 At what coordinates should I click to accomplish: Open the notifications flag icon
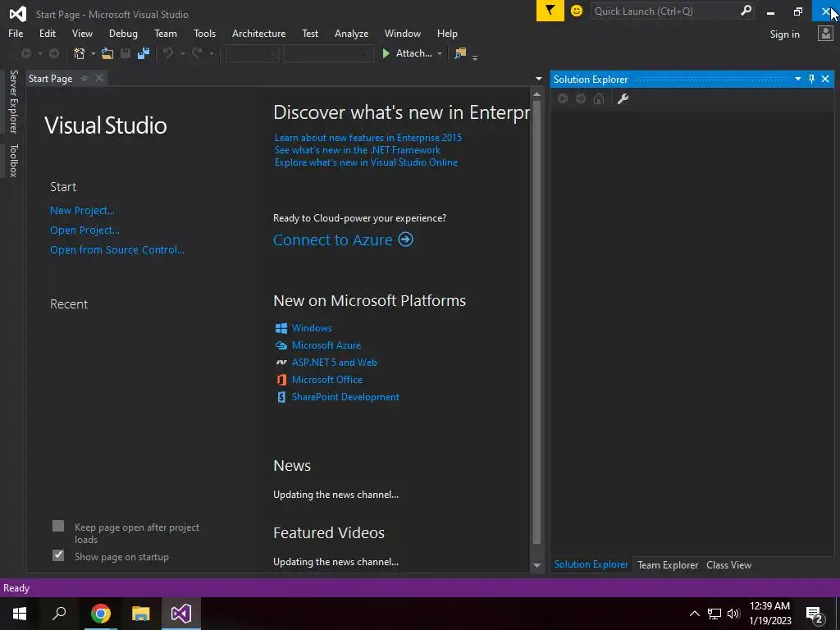(550, 11)
